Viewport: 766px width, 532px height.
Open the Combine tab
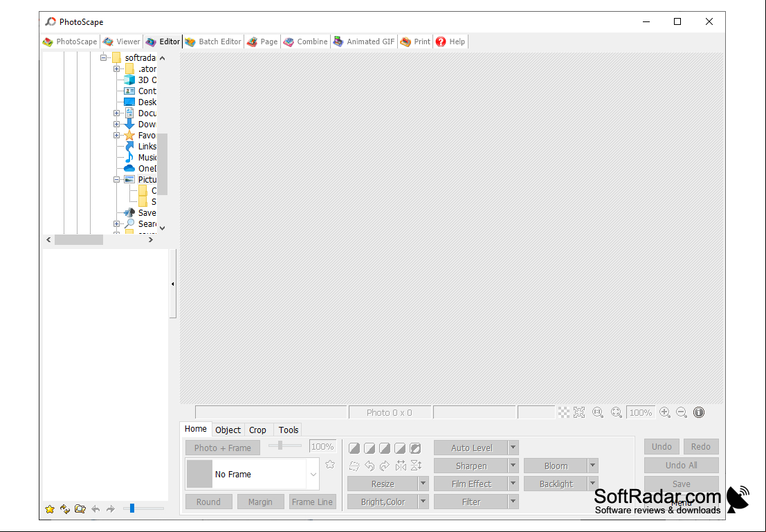click(x=305, y=42)
